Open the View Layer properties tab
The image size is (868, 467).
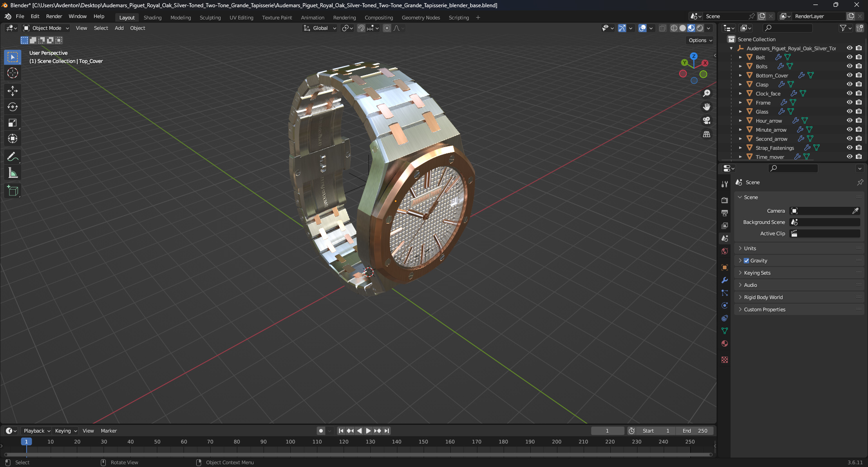pos(725,225)
